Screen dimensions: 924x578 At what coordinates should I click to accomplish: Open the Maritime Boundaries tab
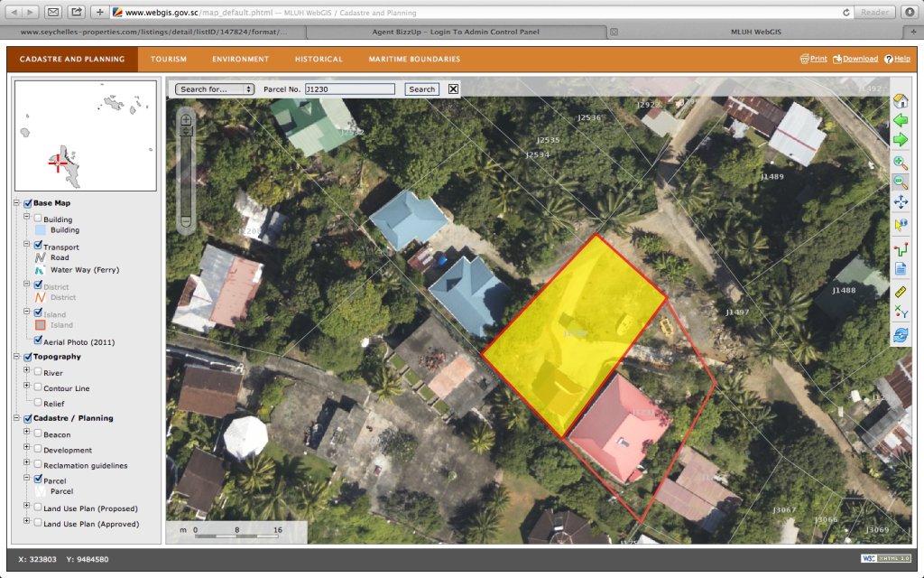(414, 60)
